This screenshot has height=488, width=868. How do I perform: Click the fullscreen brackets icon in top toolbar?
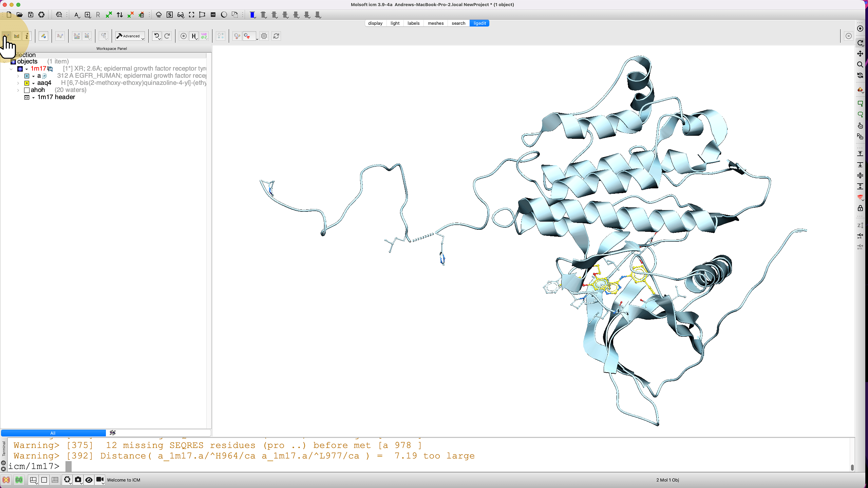(x=191, y=15)
